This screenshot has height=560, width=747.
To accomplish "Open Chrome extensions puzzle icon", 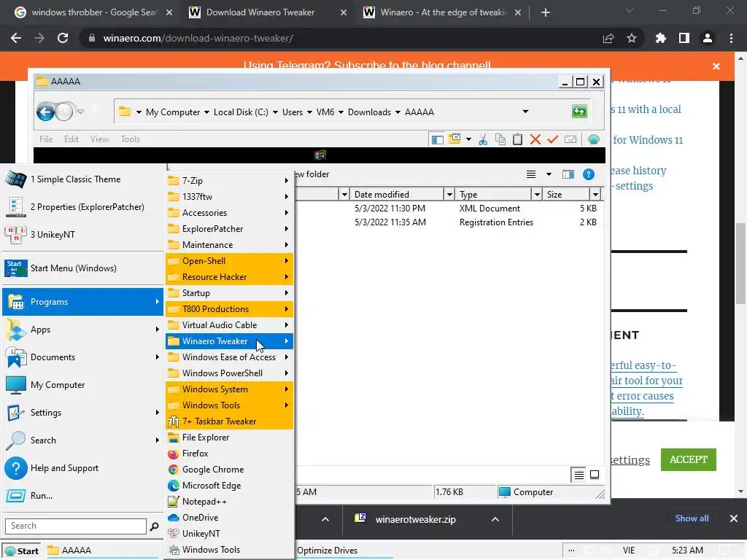I will click(661, 38).
